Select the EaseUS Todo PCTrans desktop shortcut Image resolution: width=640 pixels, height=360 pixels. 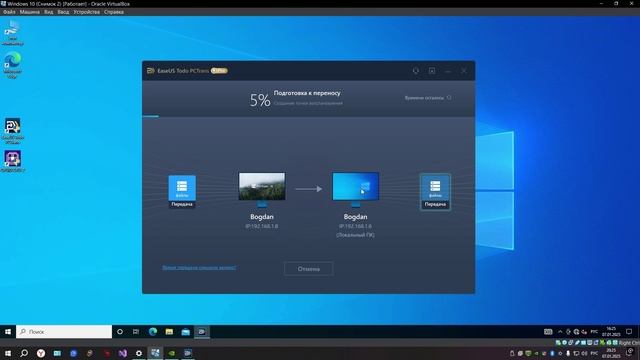12,131
